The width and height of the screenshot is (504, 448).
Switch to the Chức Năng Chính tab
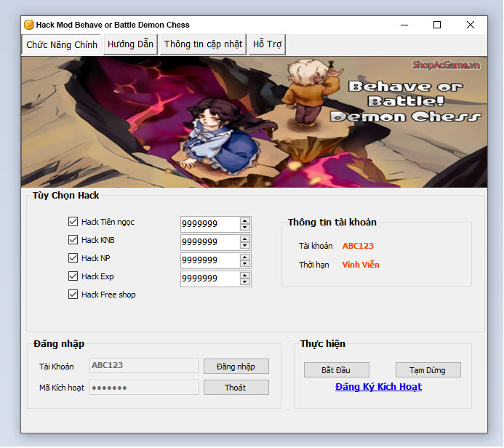(61, 44)
